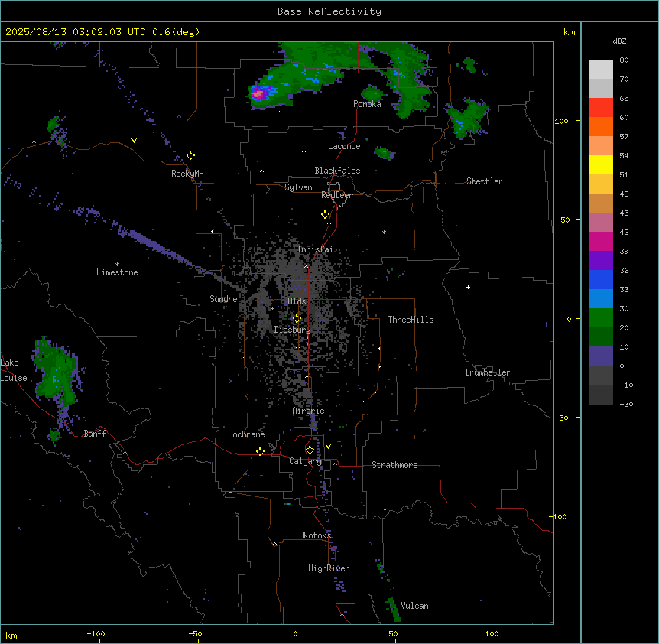The width and height of the screenshot is (659, 644).
Task: Select the magenta 39-42 dBZ legend swatch
Action: (x=601, y=241)
